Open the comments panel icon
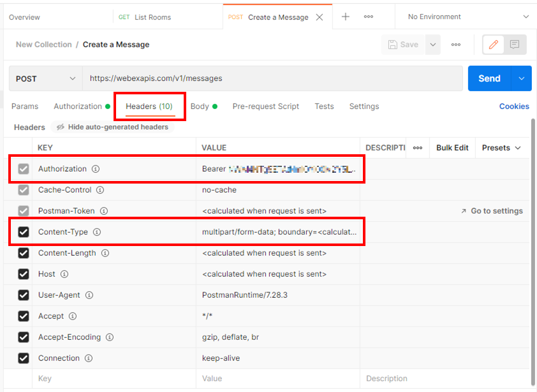 coord(515,45)
